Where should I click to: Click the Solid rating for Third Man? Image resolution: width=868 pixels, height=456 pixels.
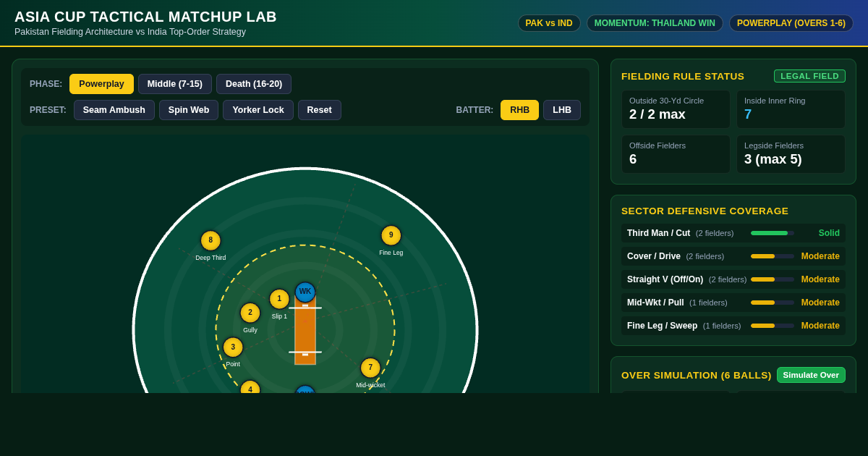point(829,233)
